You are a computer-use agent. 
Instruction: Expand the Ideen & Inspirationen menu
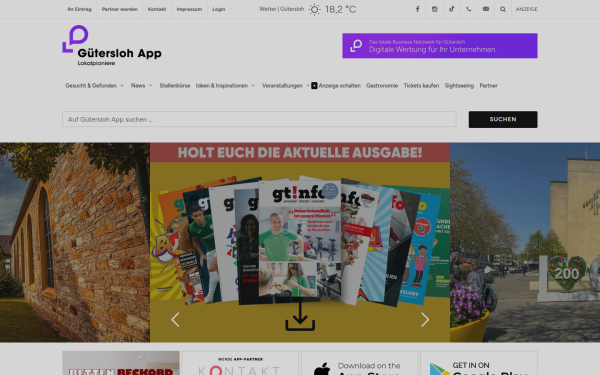pyautogui.click(x=225, y=85)
